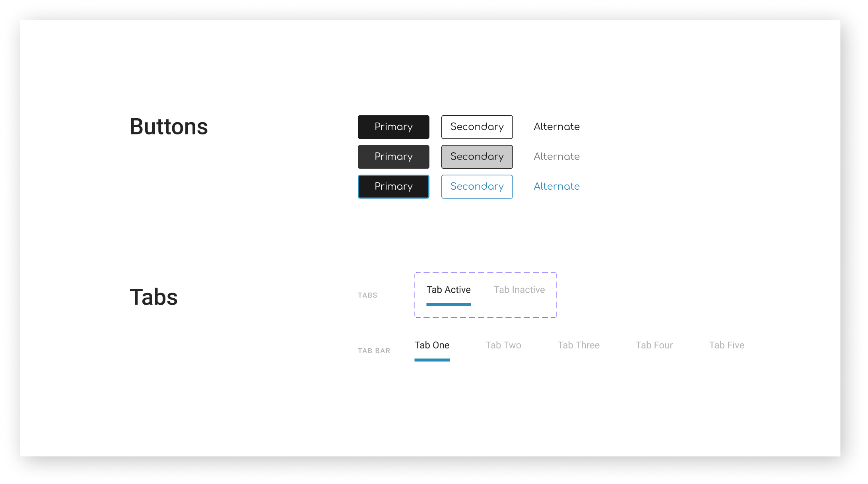Viewport: 868px width, 484px height.
Task: Click the top black Primary button
Action: coord(393,127)
